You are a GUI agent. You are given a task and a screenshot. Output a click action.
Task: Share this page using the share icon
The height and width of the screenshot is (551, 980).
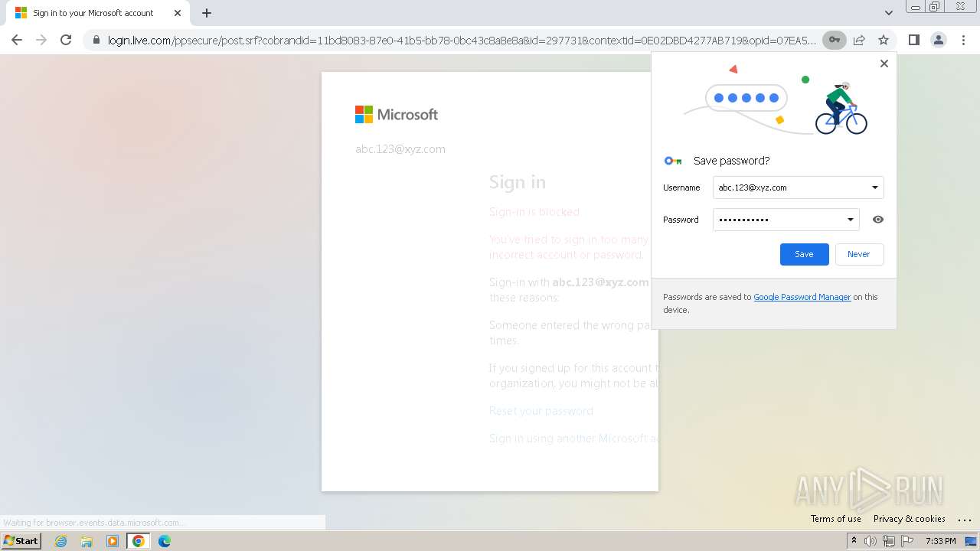[x=859, y=40]
